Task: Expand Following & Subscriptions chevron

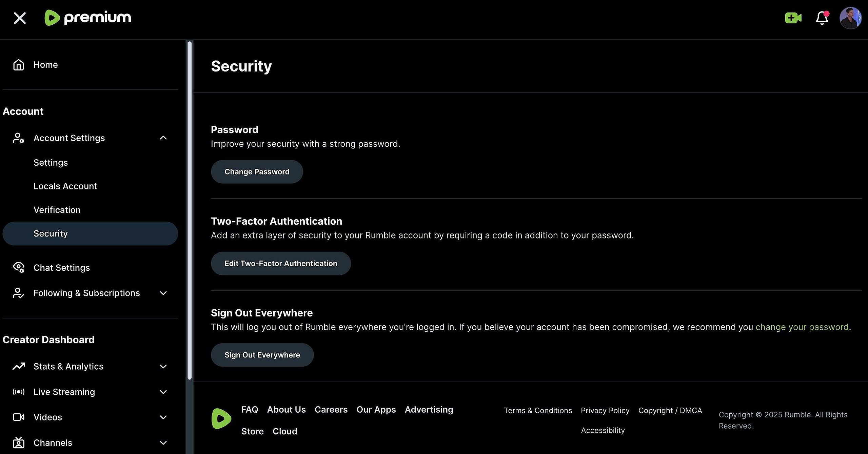Action: (163, 293)
